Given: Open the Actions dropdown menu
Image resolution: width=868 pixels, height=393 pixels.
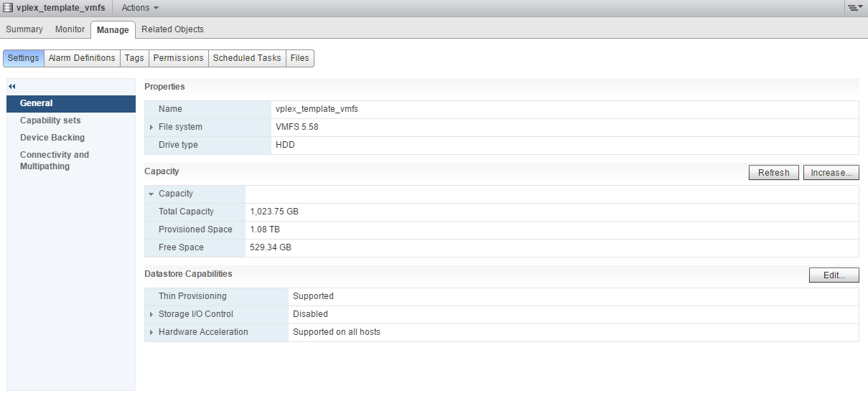Looking at the screenshot, I should tap(140, 8).
